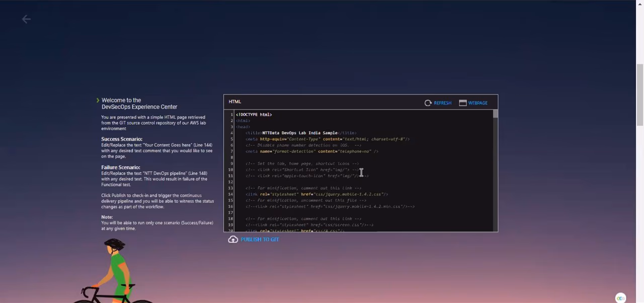
Task: Select the REFRESH label to reload the HTML
Action: coord(443,103)
